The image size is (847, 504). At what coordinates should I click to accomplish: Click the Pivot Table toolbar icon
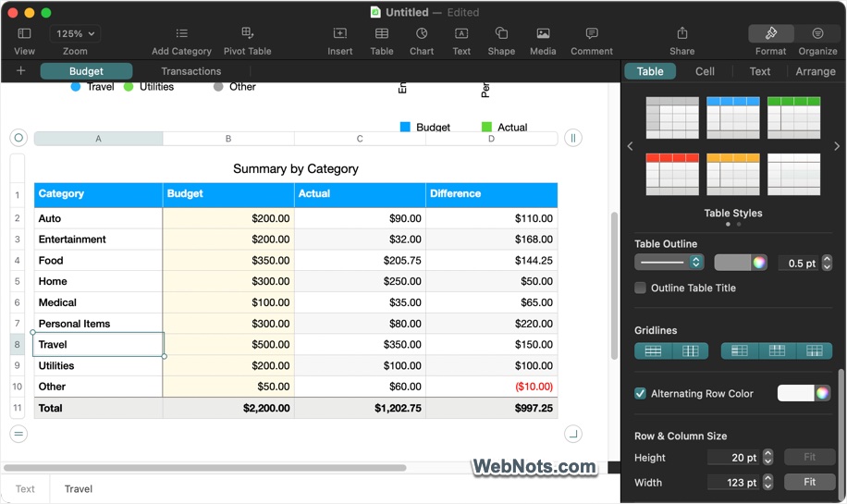click(x=248, y=33)
